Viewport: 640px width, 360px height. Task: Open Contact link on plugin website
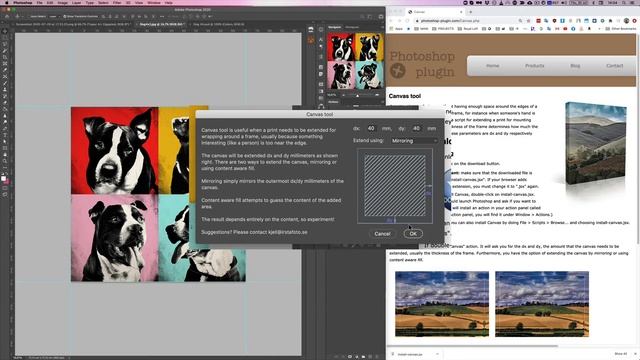[615, 66]
